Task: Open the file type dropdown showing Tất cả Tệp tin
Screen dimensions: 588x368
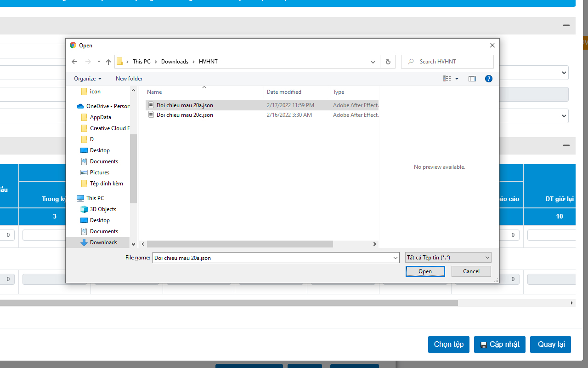Action: point(447,257)
